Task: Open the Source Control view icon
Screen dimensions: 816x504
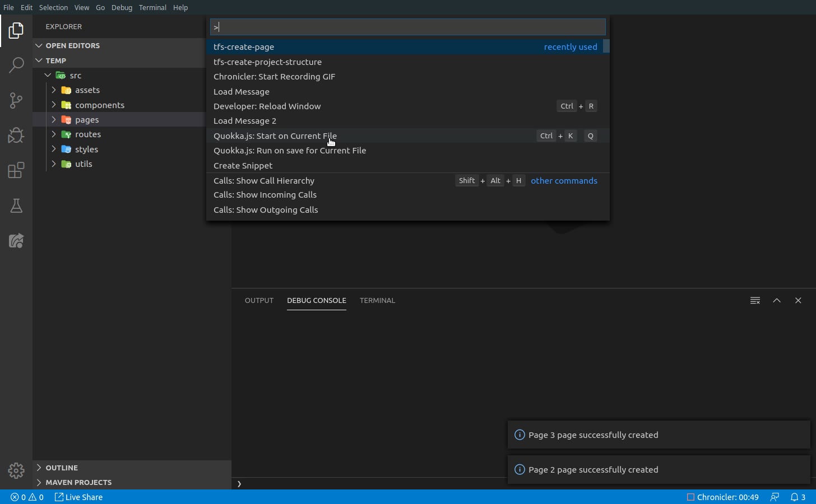Action: tap(16, 100)
